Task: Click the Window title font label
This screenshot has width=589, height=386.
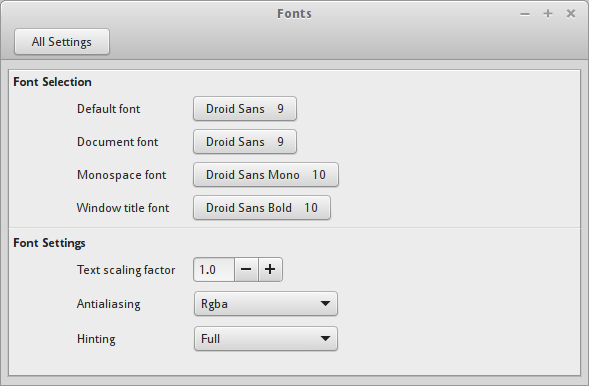Action: coord(123,208)
